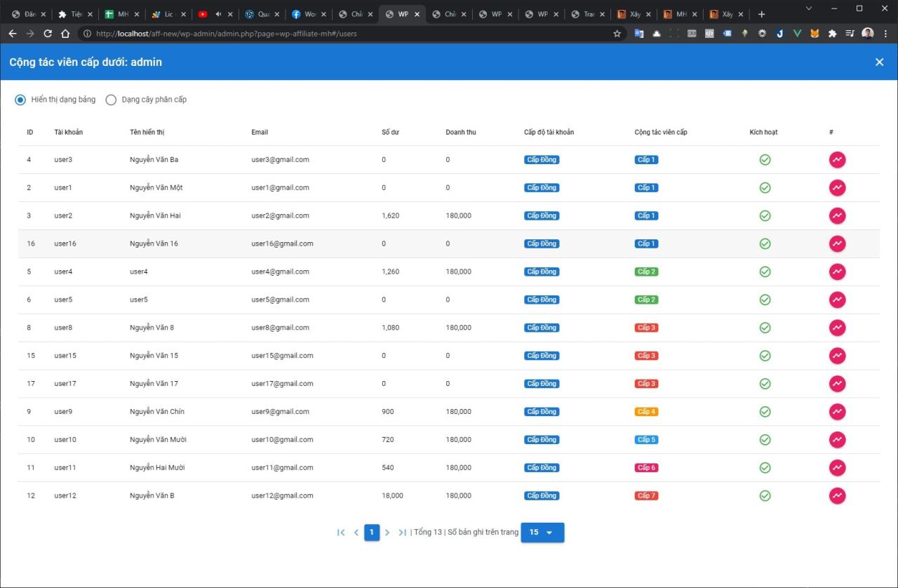Viewport: 898px width, 588px height.
Task: Click the 'Cấp Đồng' badge for user4
Action: (541, 272)
